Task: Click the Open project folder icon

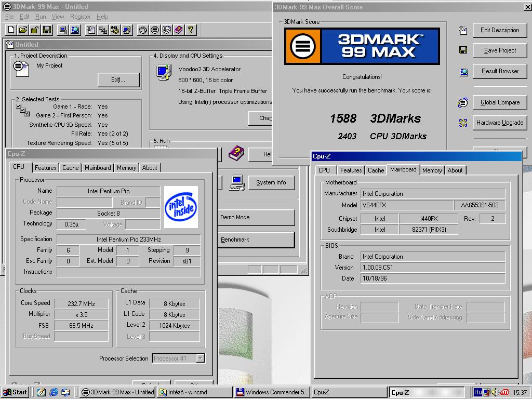Action: tap(23, 30)
